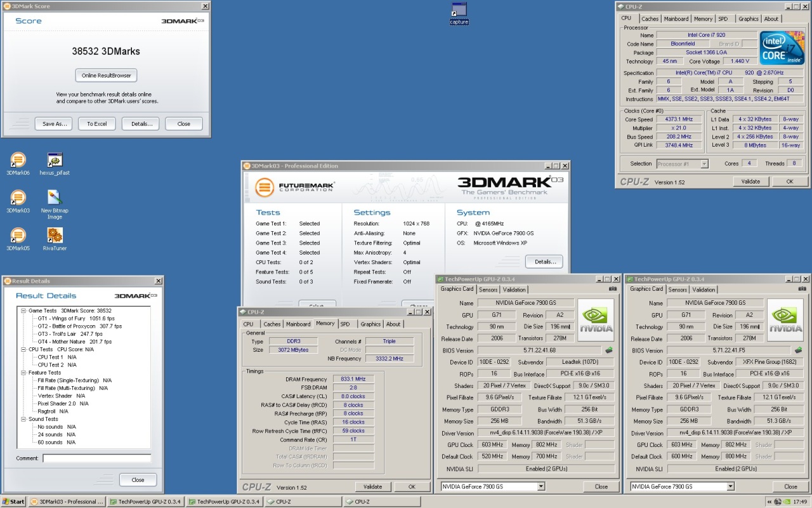
Task: Launch the 3DMark06 desktop shortcut
Action: [18, 164]
